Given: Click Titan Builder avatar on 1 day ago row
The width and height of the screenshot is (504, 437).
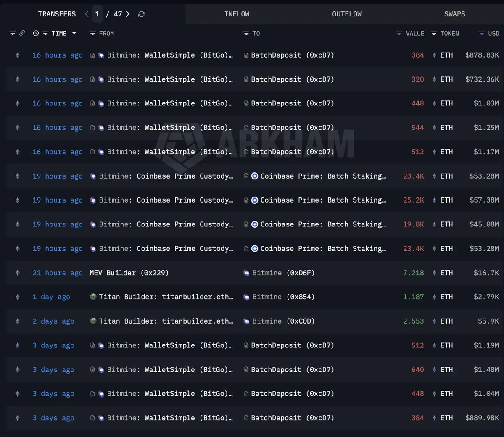Looking at the screenshot, I should point(93,297).
